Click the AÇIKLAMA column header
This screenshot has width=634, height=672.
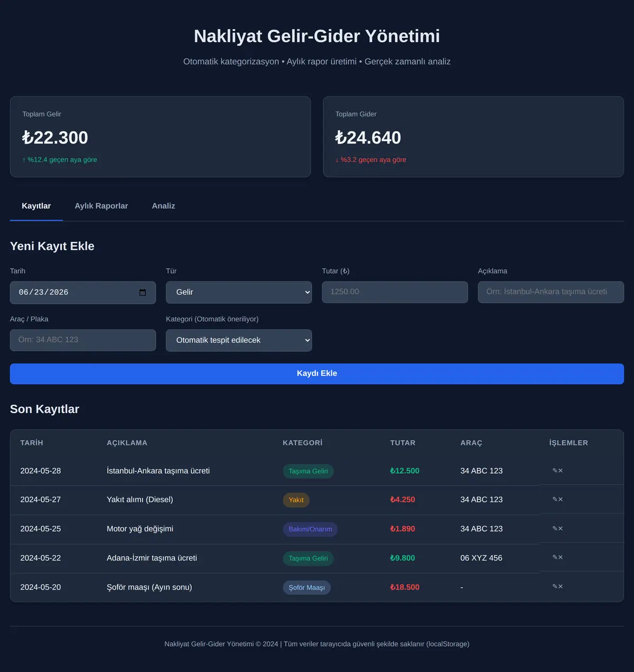point(127,443)
